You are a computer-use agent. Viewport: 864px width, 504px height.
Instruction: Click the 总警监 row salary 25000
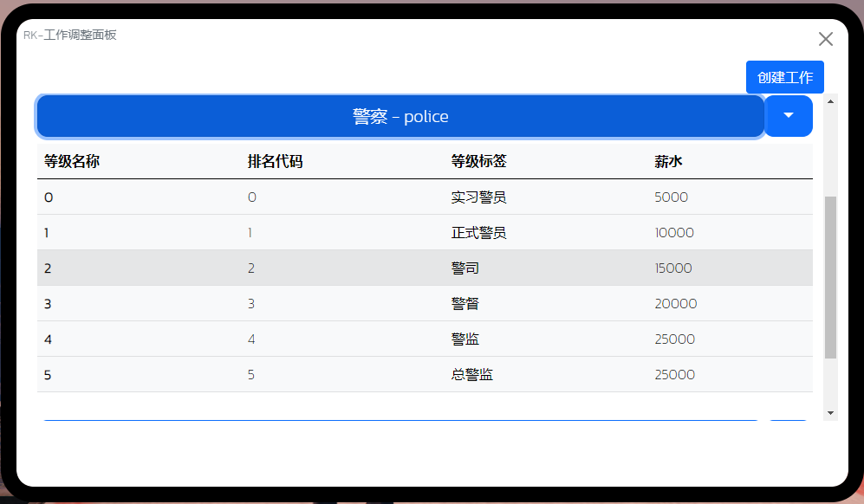(x=674, y=375)
